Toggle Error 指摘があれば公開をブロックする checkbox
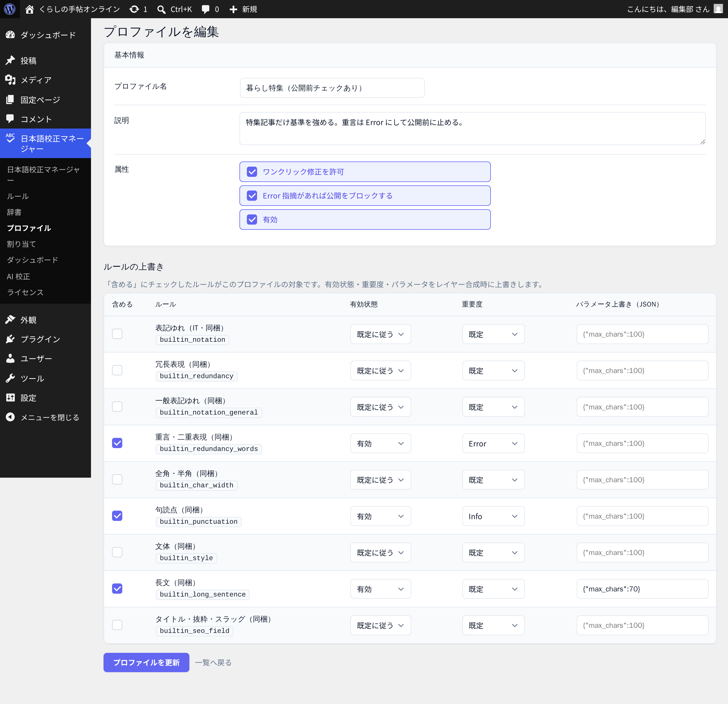This screenshot has width=728, height=704. point(252,196)
